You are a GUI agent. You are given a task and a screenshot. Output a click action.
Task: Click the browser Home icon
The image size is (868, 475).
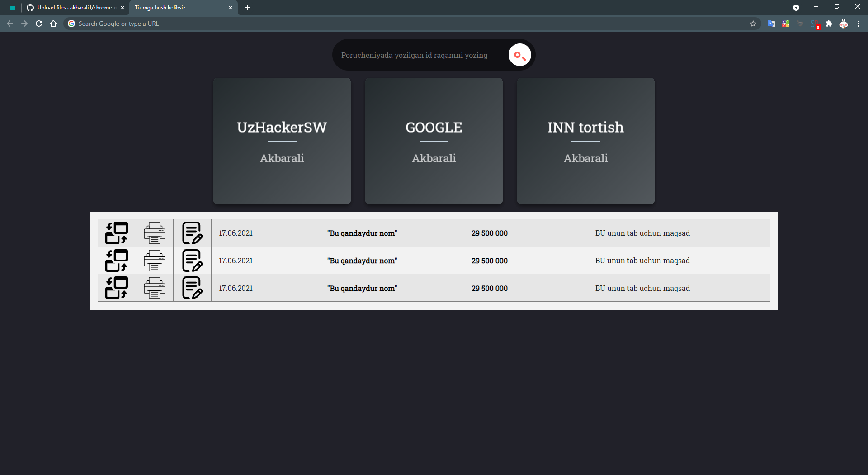pyautogui.click(x=53, y=24)
